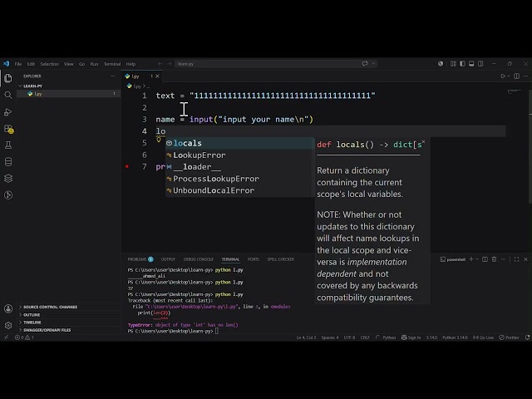Screen dimensions: 532x399
Task: Toggle the Secondary Side Bar
Action: pos(480,63)
